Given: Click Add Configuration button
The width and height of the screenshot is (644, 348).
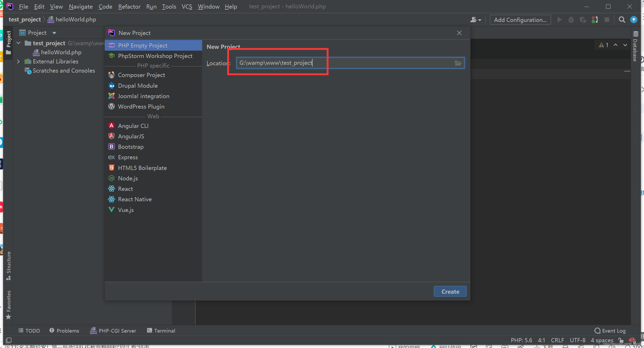Looking at the screenshot, I should pos(520,20).
